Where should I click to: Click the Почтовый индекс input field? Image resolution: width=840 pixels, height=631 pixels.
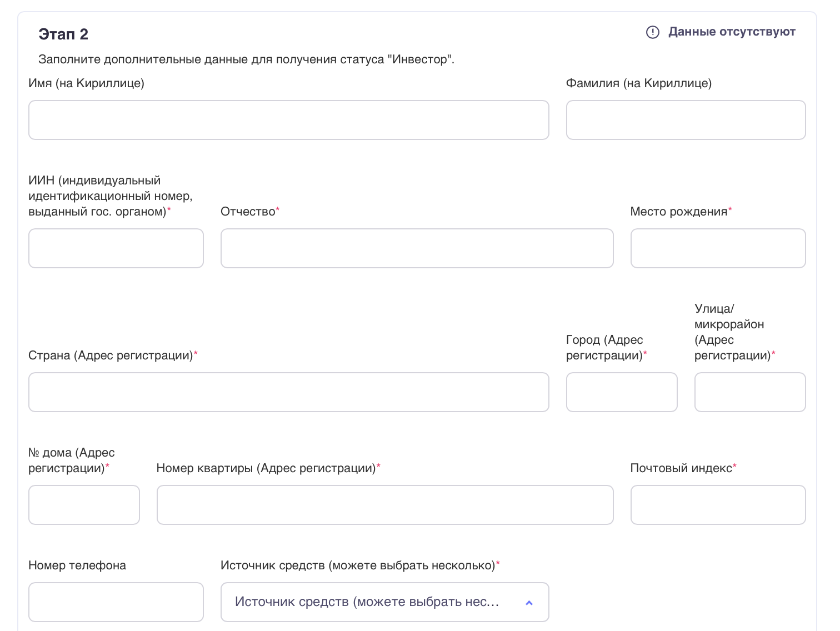(718, 505)
